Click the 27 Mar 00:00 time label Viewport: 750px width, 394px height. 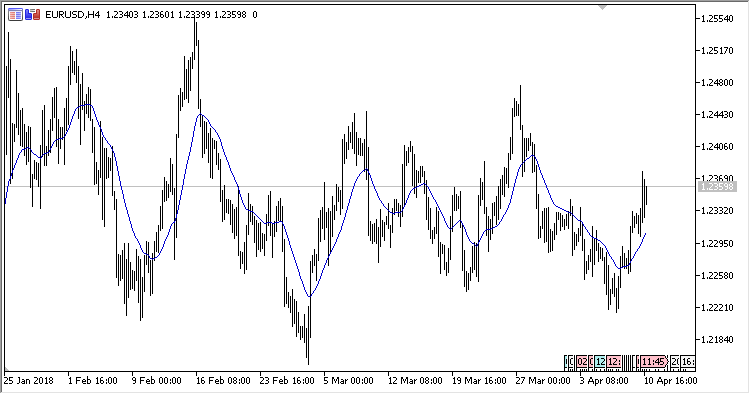[543, 381]
